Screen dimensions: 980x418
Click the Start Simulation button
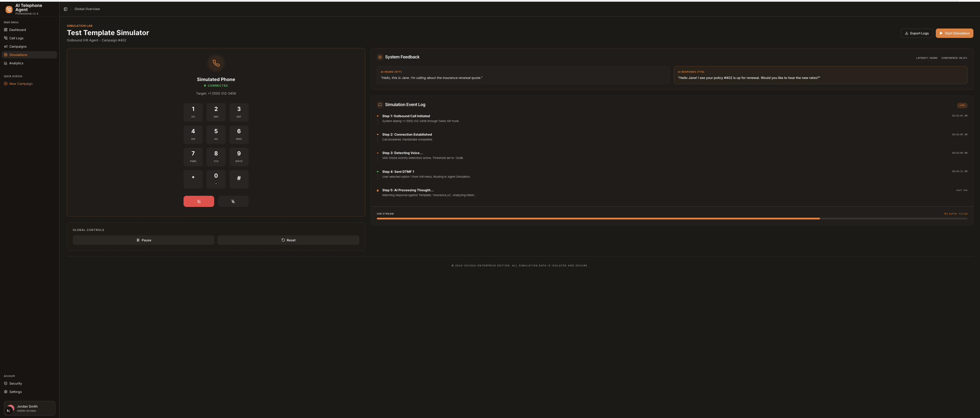[x=954, y=33]
